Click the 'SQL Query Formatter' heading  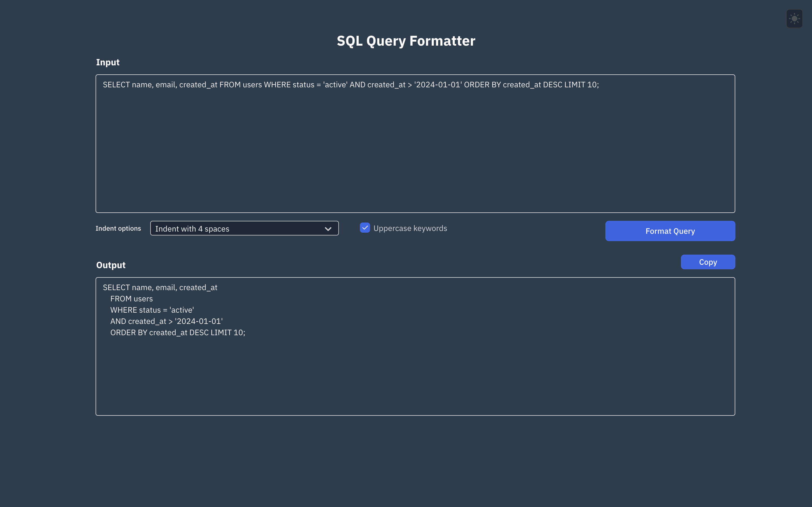[406, 41]
